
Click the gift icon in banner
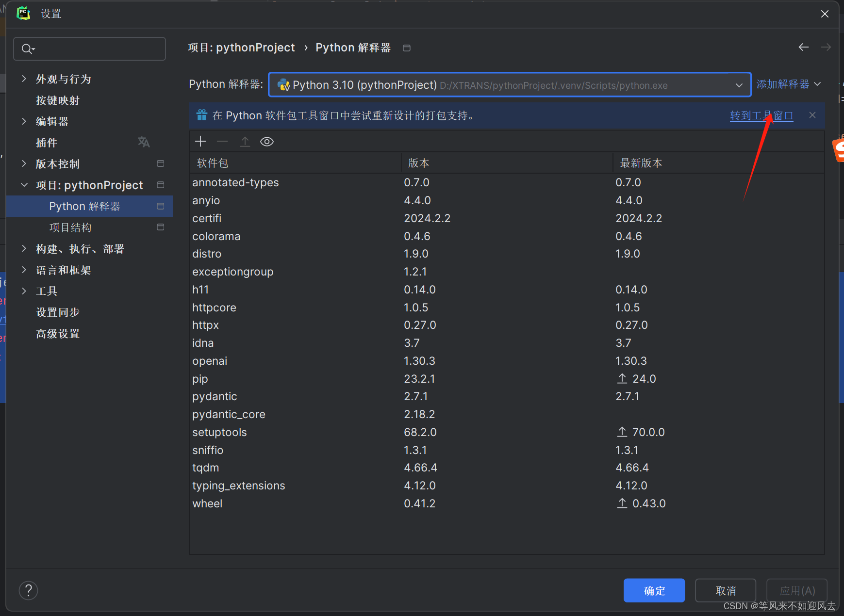tap(202, 115)
